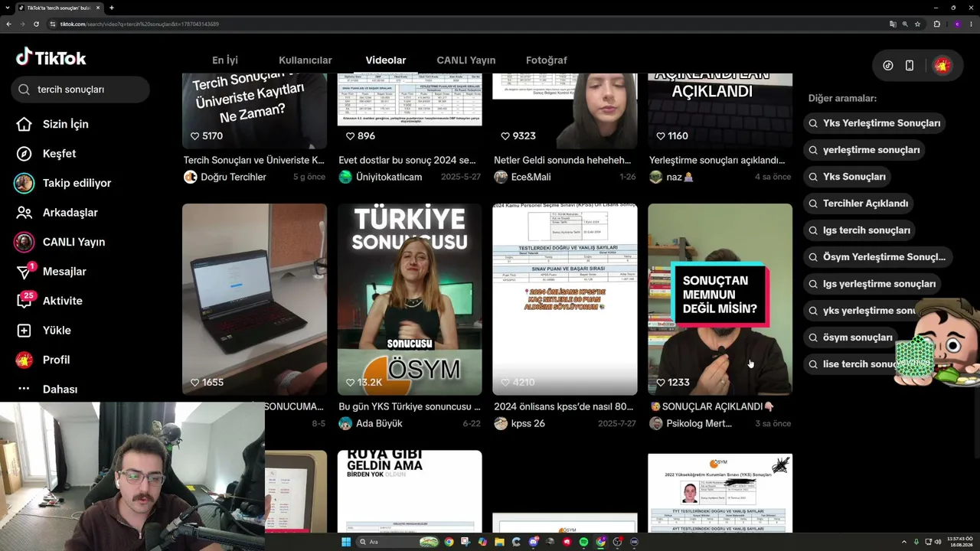Reload the TikTok page
Screen dimensions: 980x551
coord(36,24)
